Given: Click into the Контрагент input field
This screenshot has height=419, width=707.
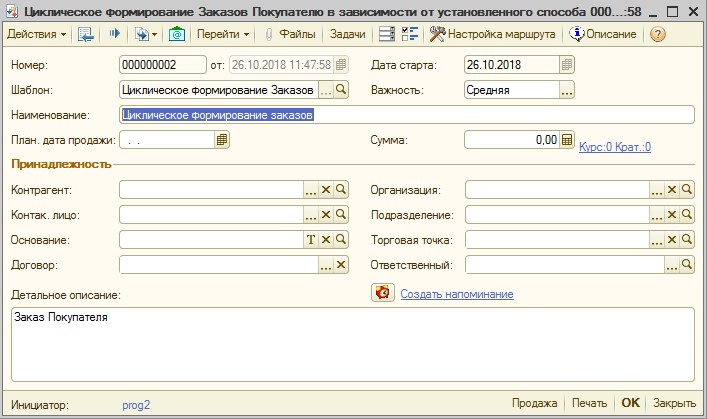Looking at the screenshot, I should pos(211,190).
